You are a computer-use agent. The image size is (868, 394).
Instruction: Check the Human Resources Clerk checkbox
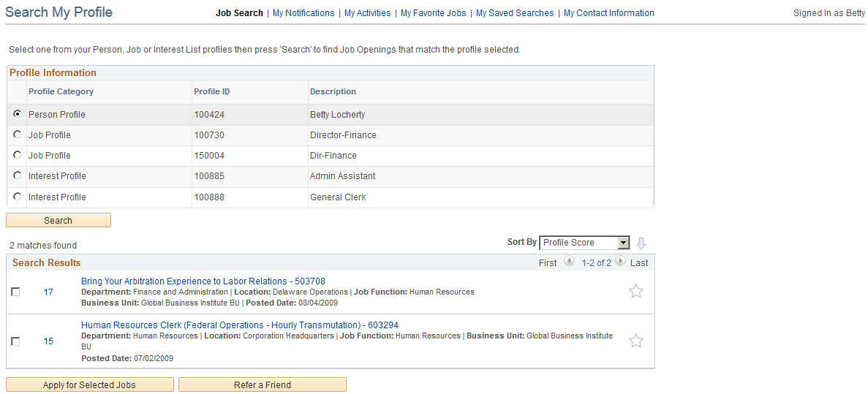click(x=15, y=341)
